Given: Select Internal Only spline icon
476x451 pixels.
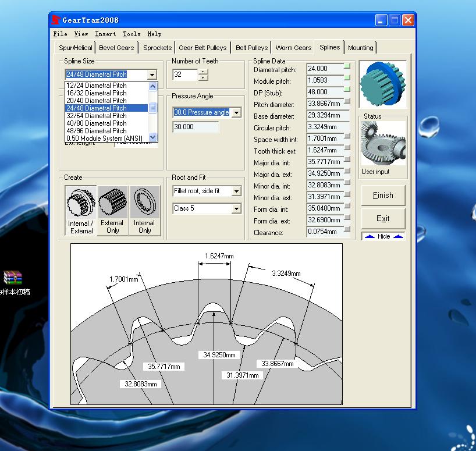Looking at the screenshot, I should tap(144, 210).
